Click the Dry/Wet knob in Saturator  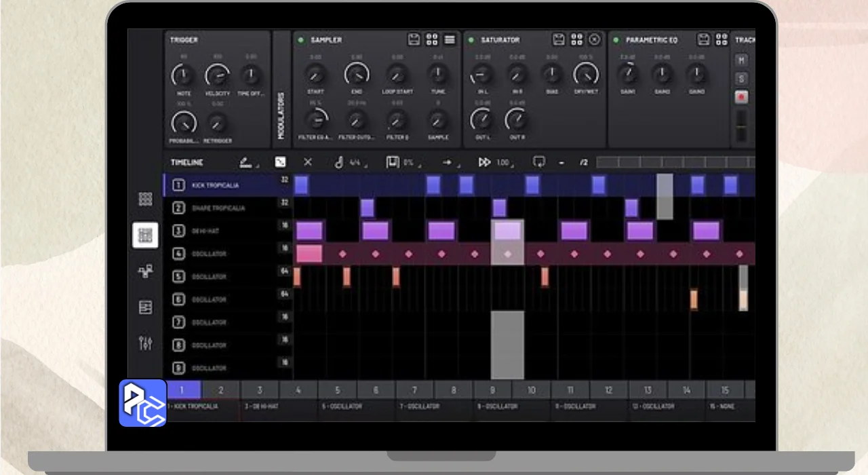click(586, 73)
